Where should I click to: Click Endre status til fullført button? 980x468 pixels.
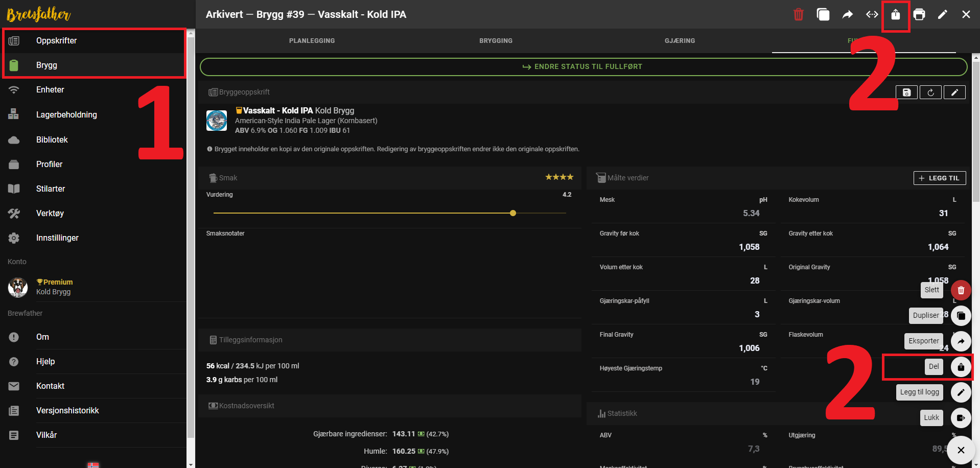(x=583, y=67)
